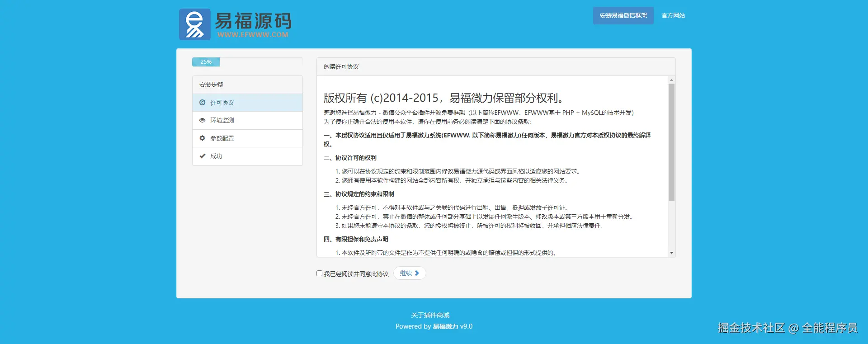868x344 pixels.
Task: Open the 易福微力 footer link
Action: tap(445, 326)
